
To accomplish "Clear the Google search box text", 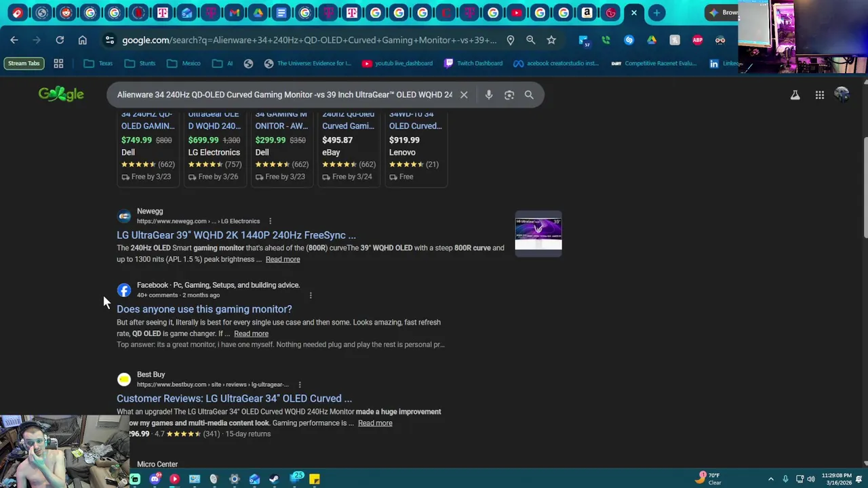I will click(464, 95).
